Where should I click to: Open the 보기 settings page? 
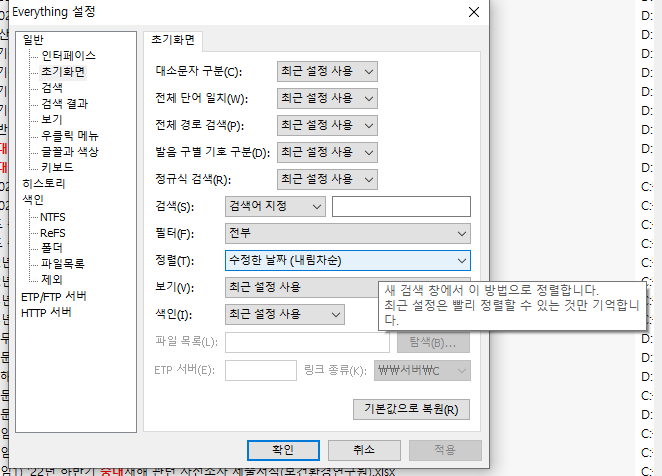52,120
